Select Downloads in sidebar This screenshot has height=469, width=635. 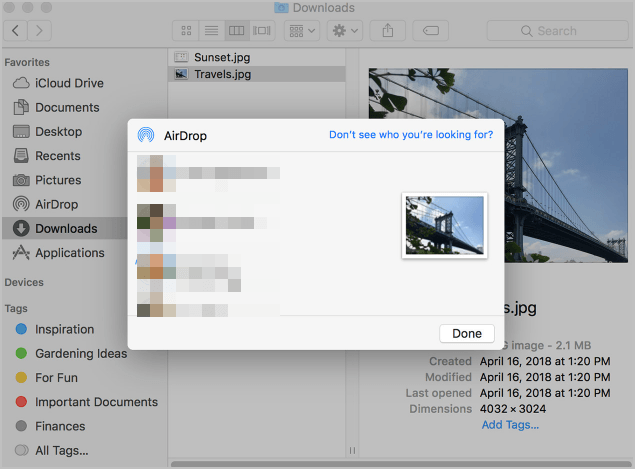65,228
